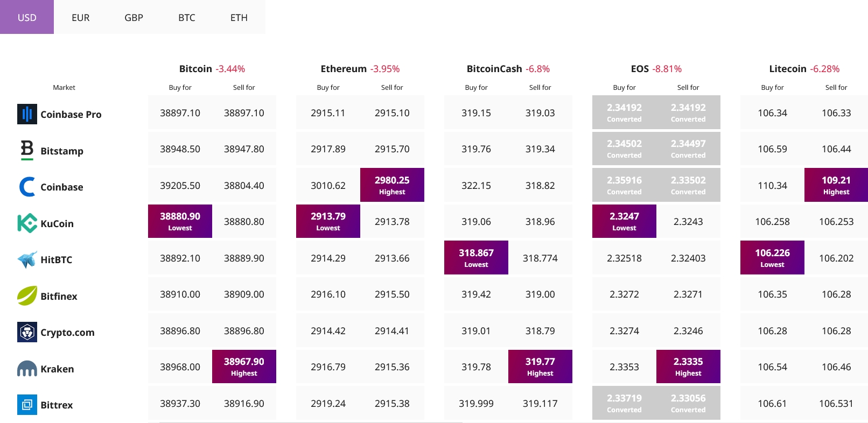Click the blue Coinbase C logo
This screenshot has width=868, height=423.
[x=27, y=187]
